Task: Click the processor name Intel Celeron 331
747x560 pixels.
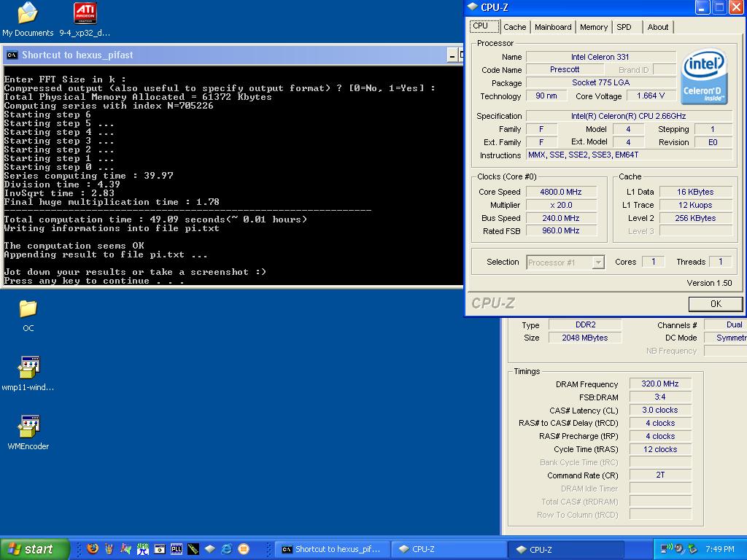Action: click(600, 57)
